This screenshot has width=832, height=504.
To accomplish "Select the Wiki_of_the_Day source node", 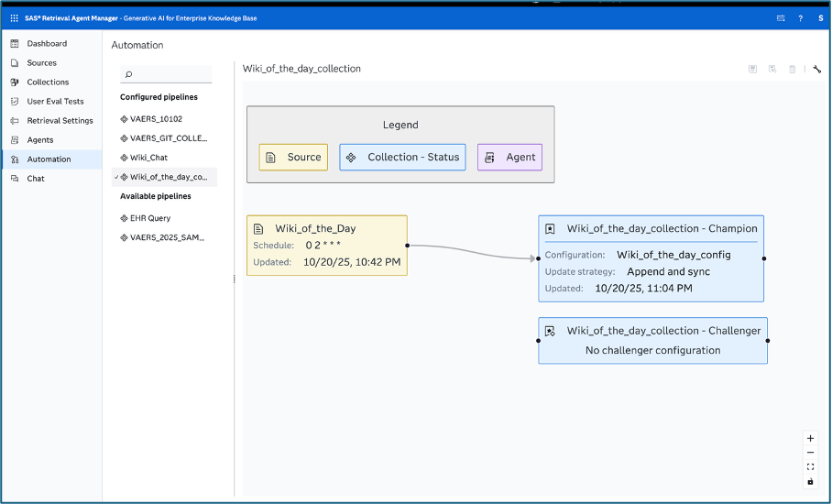I will (x=327, y=245).
